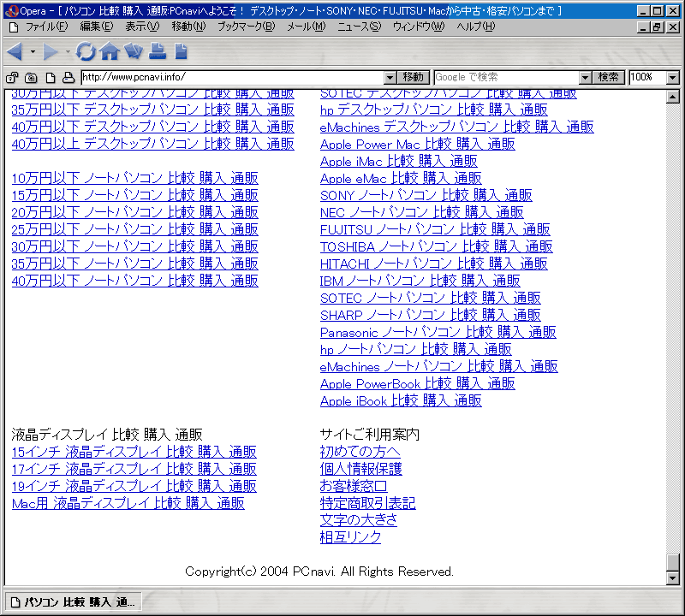Open the hotlist/bookmarks panel icon
Viewport: 685px width, 616px height.
(134, 51)
